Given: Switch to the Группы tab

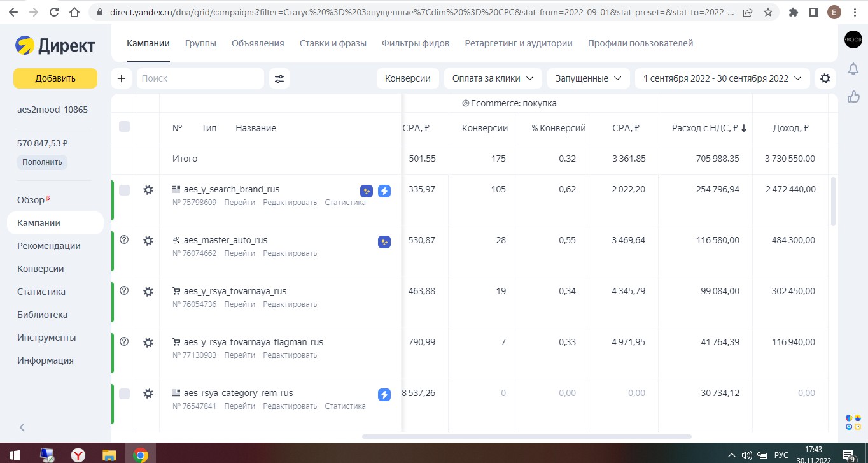Looking at the screenshot, I should pos(200,43).
